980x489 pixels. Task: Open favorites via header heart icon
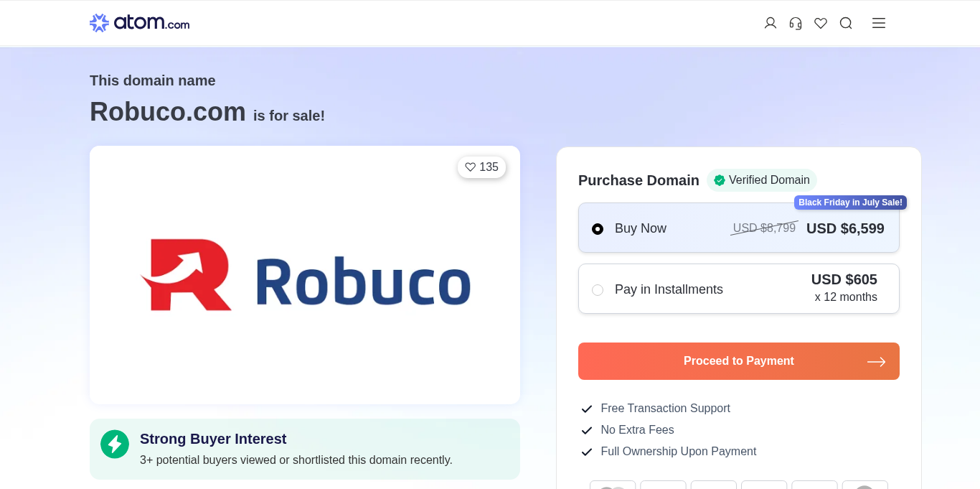pos(821,23)
